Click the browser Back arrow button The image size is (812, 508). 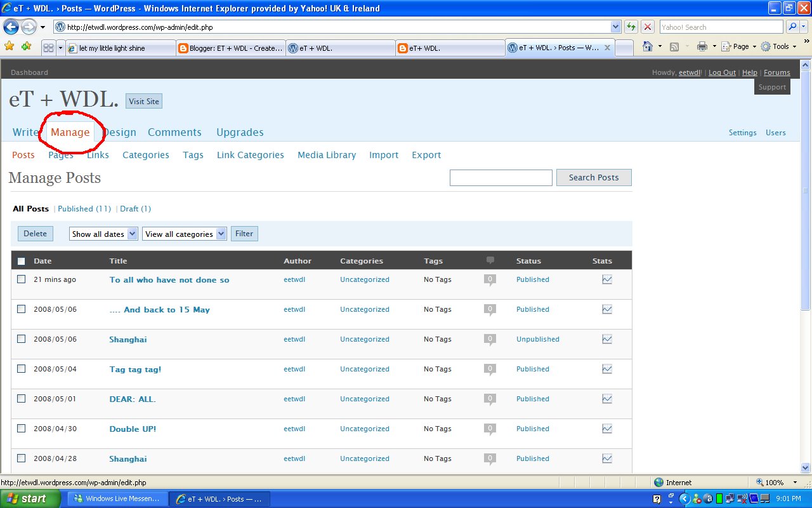click(11, 27)
